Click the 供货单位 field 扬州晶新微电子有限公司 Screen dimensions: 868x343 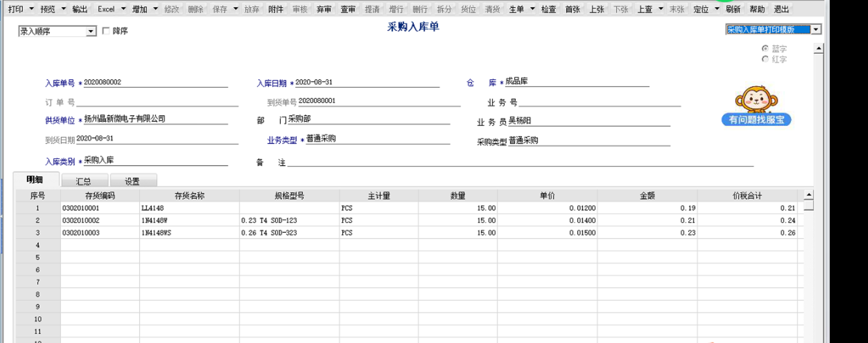point(155,119)
